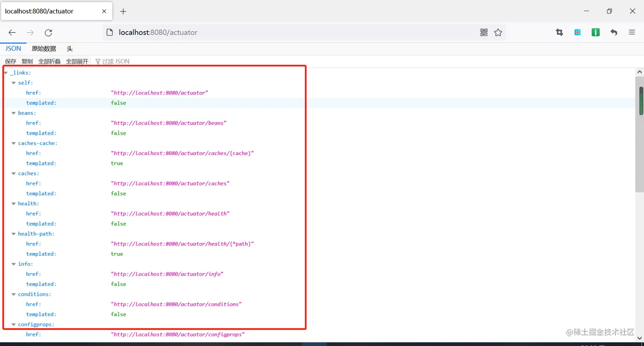Focus the 过滤 JSON filter field

click(x=116, y=61)
